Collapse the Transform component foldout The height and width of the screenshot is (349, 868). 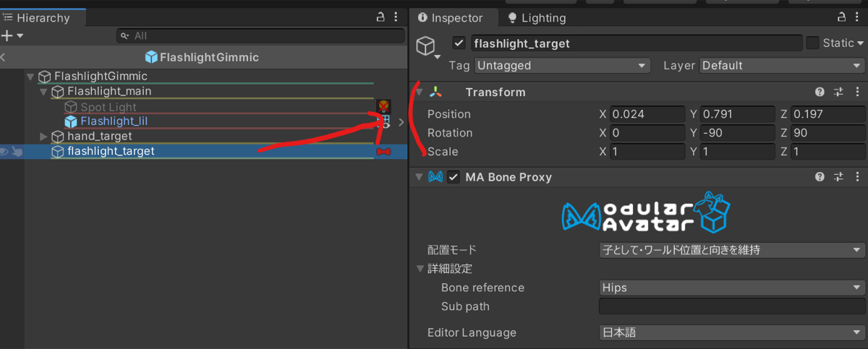pos(418,92)
